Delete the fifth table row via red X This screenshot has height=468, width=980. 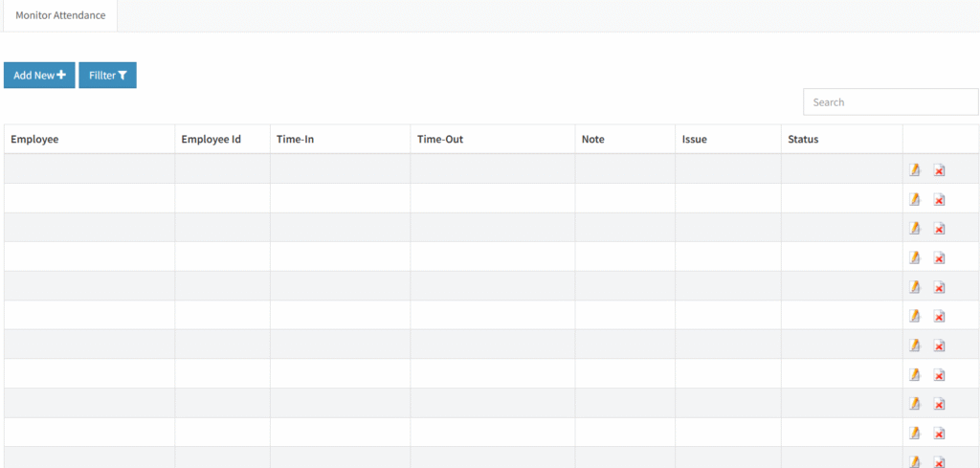point(939,287)
